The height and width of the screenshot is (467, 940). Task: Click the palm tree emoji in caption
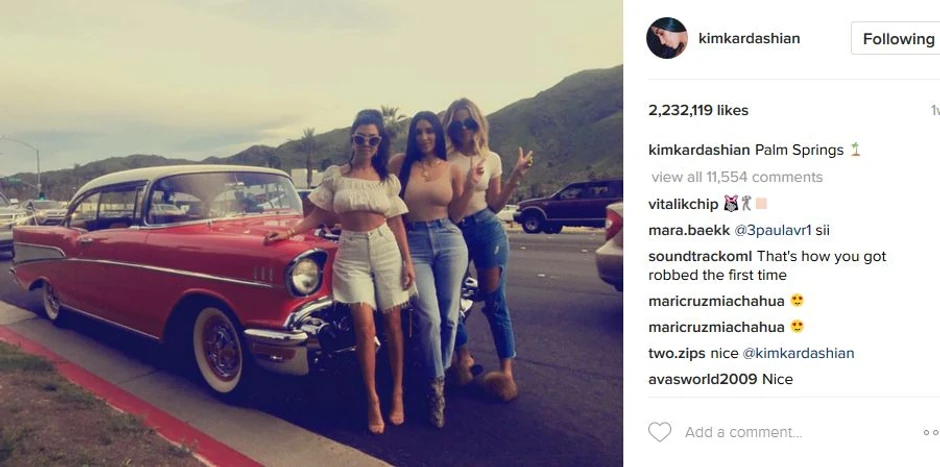pos(855,149)
